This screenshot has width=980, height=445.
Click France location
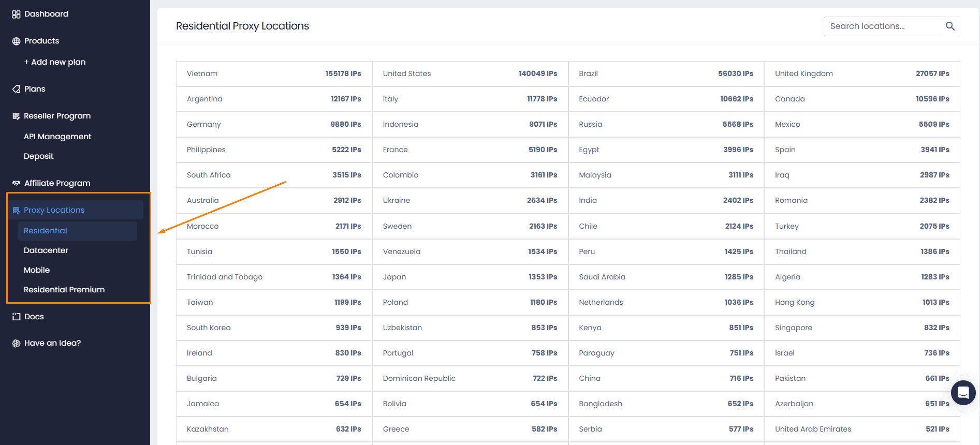tap(470, 150)
